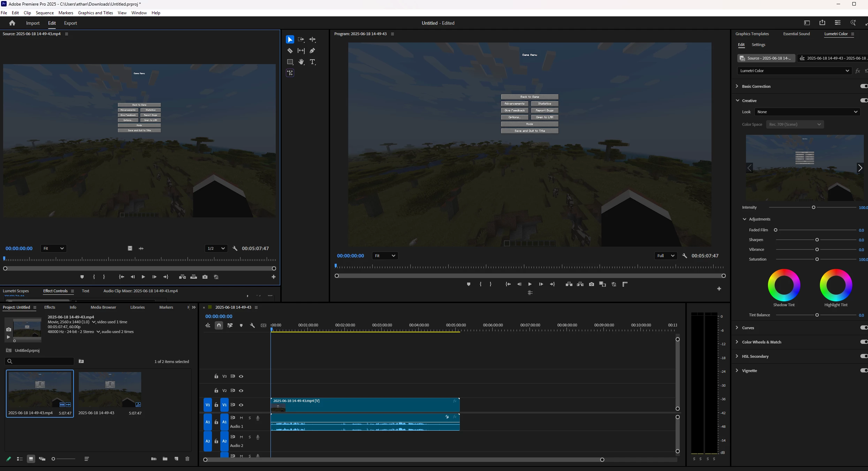Click the Export workspace button

click(70, 23)
